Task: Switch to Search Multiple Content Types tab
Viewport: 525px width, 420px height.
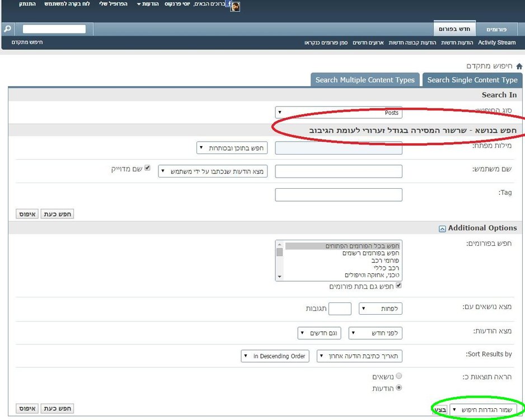Action: click(x=365, y=80)
